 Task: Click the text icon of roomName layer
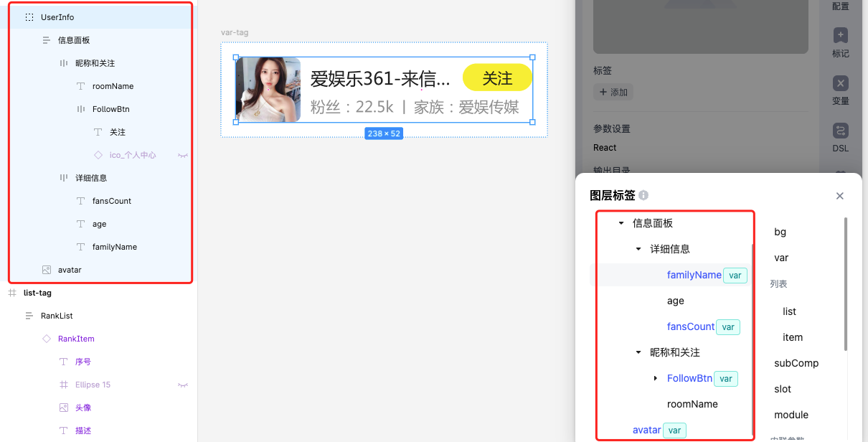tap(81, 86)
